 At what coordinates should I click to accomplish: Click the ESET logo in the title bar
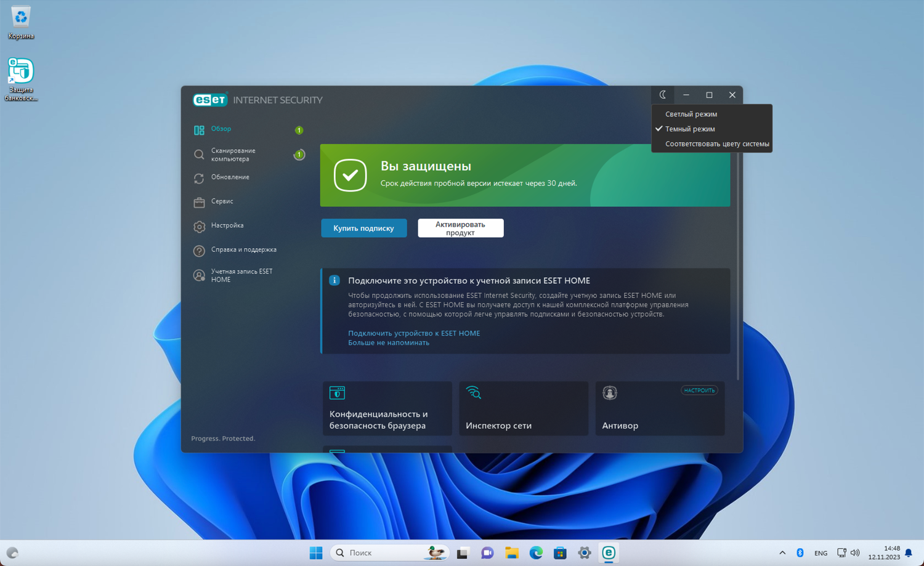coord(210,100)
